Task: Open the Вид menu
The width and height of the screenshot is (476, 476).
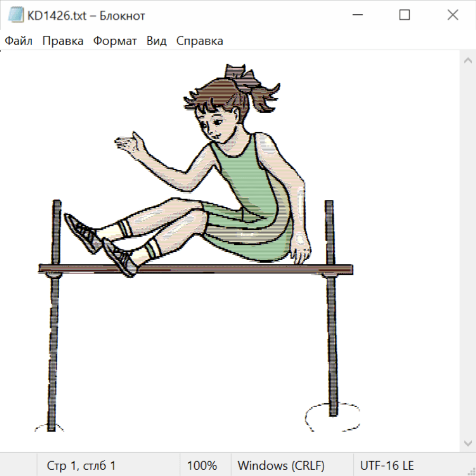Action: click(x=157, y=41)
